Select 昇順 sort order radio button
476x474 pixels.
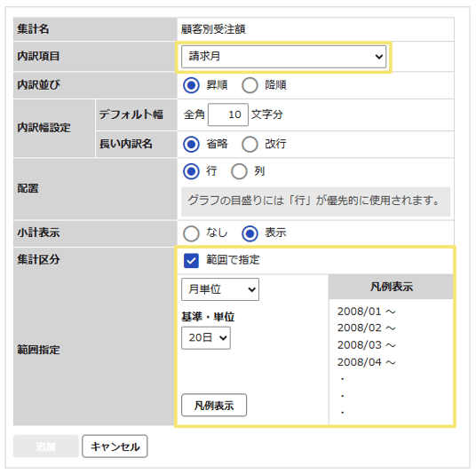click(191, 85)
